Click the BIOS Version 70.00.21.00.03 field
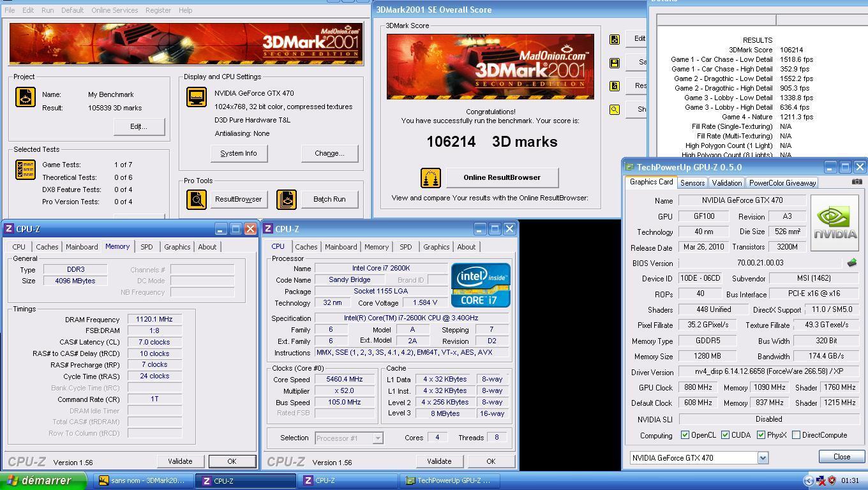Image resolution: width=868 pixels, height=490 pixels. [760, 263]
